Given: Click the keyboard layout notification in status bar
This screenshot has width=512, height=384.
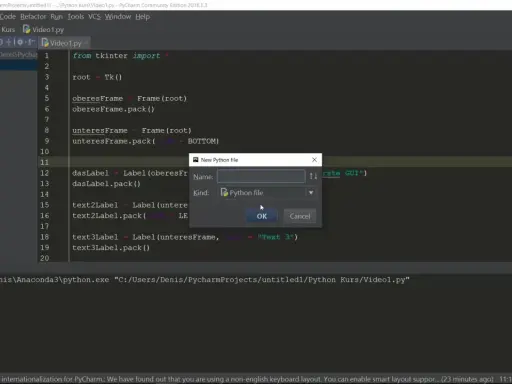Looking at the screenshot, I should [247, 379].
